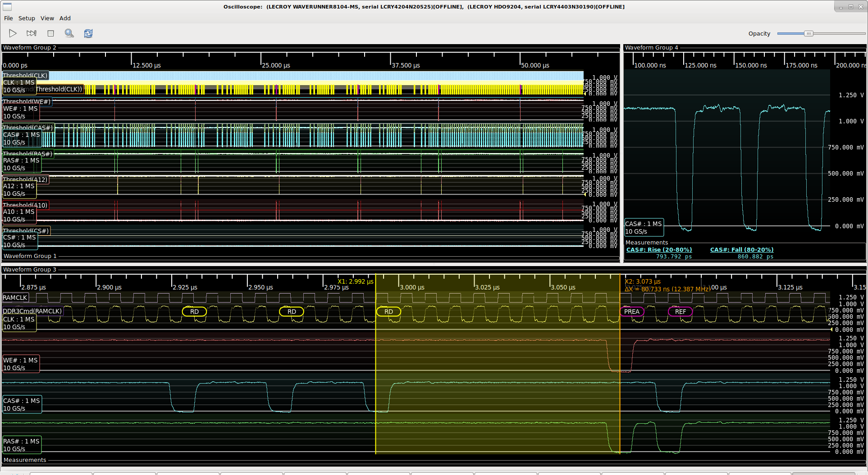
Task: Select WE# channel label in Waveform Group 3
Action: (21, 364)
